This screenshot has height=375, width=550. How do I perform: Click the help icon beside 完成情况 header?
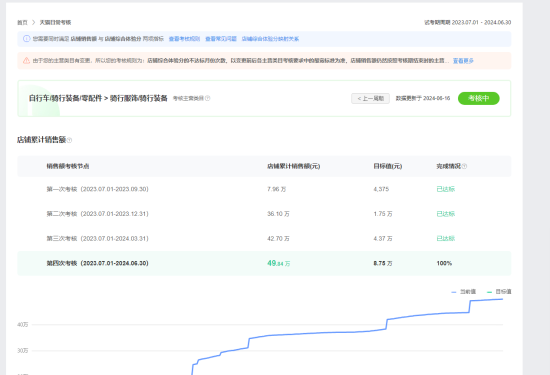[464, 166]
